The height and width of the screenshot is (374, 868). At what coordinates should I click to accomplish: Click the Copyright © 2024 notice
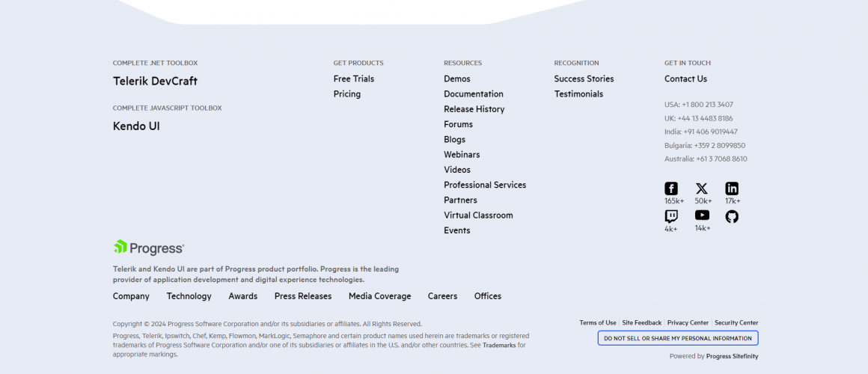pyautogui.click(x=267, y=324)
